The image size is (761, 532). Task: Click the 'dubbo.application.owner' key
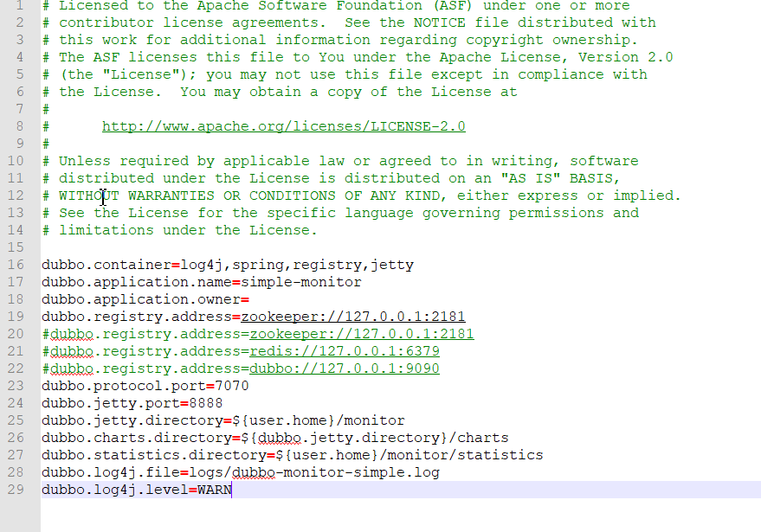(x=141, y=299)
